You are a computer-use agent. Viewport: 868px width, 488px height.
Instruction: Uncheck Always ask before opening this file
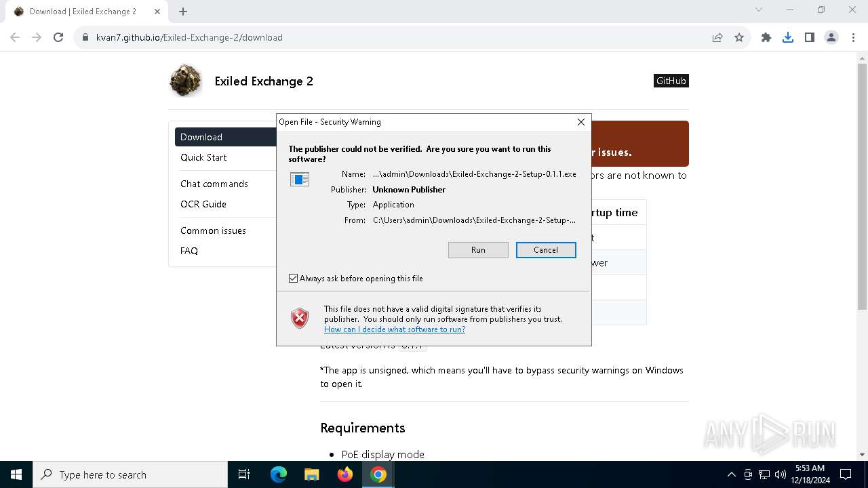point(293,279)
